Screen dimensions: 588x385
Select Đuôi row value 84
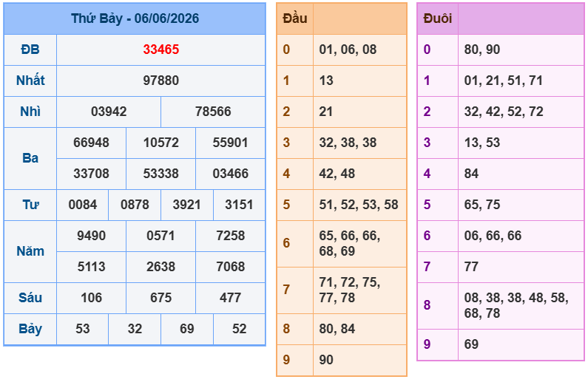(x=471, y=174)
